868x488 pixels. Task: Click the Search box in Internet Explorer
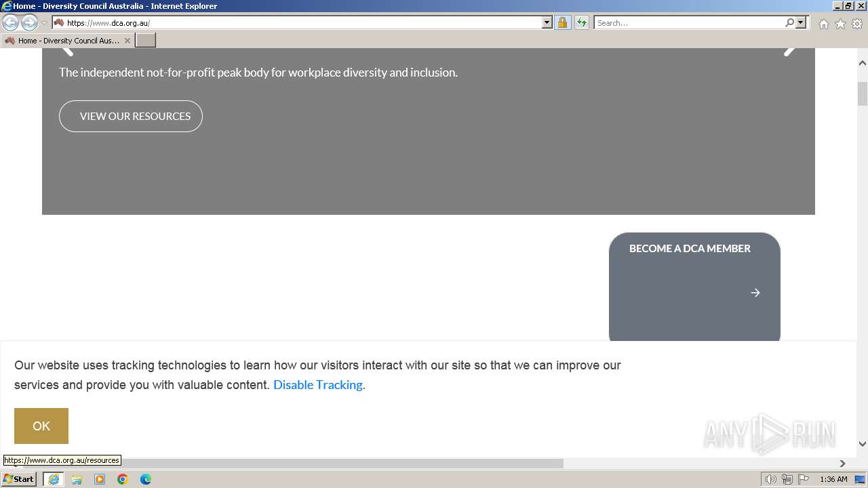pos(688,22)
